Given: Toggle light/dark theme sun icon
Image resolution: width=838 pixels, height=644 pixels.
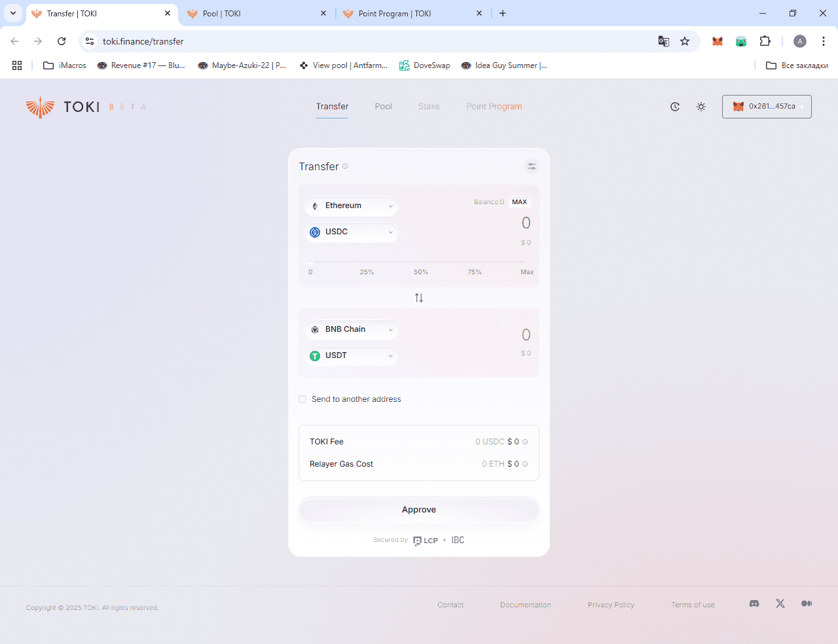Looking at the screenshot, I should click(x=701, y=107).
